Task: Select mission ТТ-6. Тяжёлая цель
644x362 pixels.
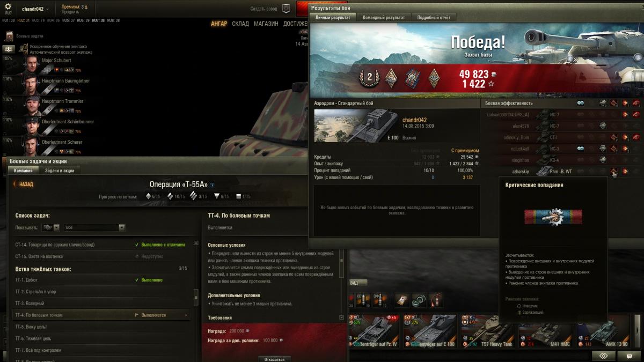Action: [102, 338]
